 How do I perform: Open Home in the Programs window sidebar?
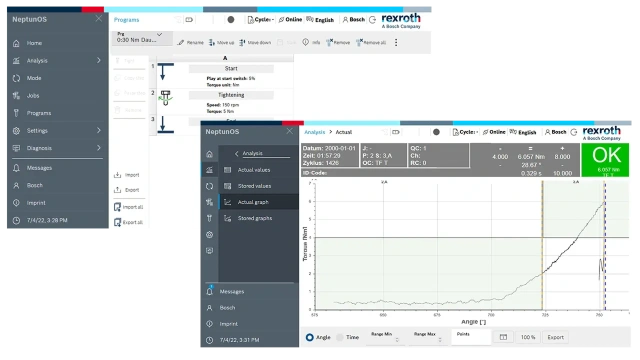(x=34, y=43)
